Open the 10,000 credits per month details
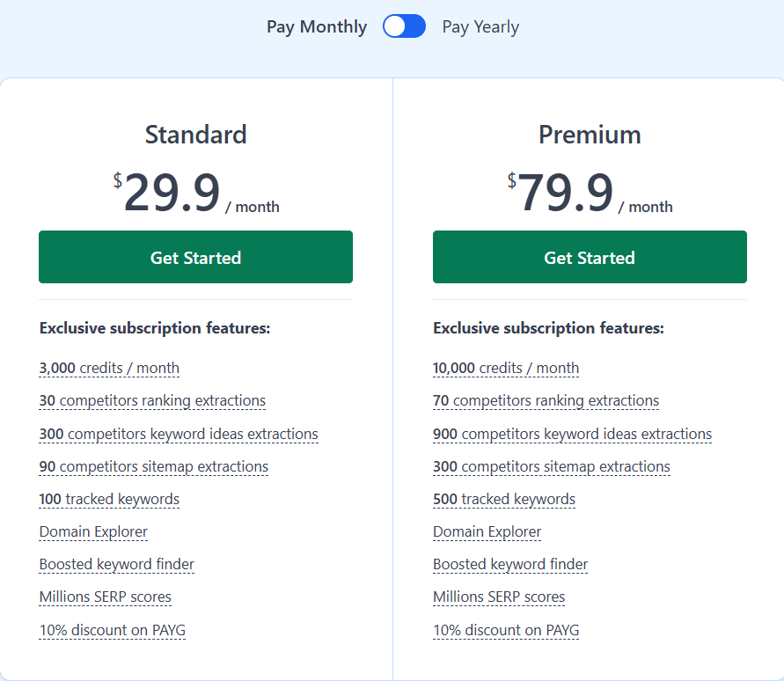 [506, 368]
